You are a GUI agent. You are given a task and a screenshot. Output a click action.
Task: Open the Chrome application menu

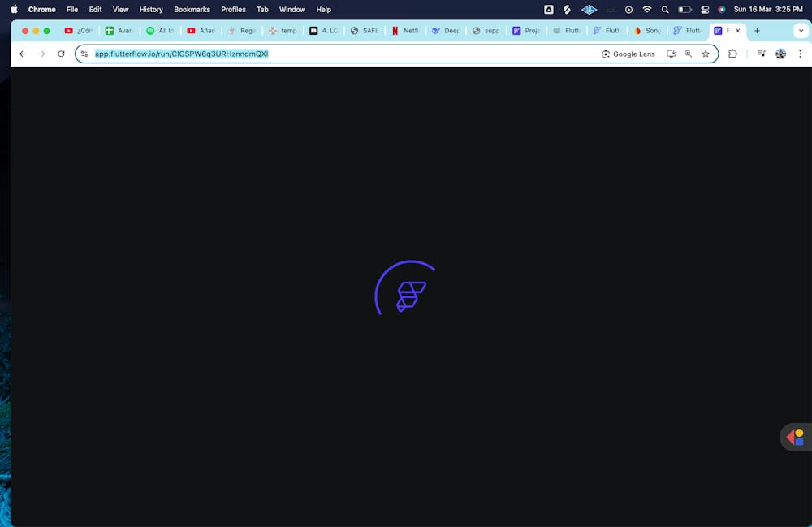tap(42, 9)
